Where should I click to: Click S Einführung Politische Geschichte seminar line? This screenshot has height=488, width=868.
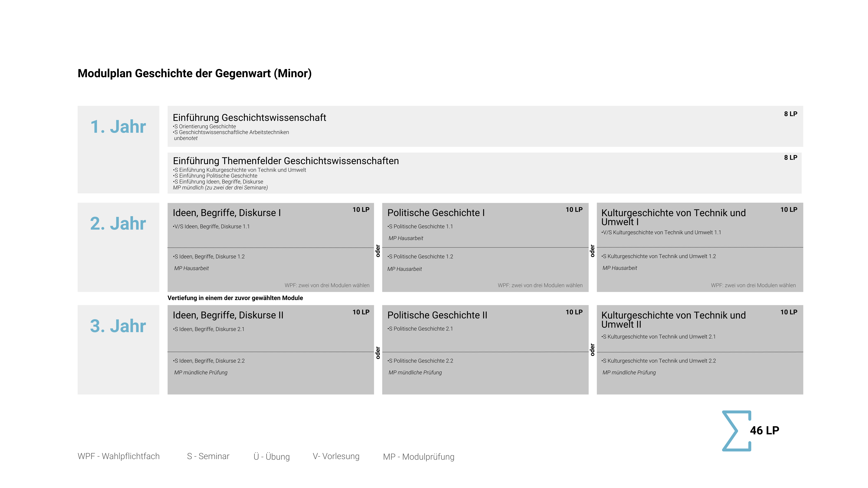click(x=215, y=176)
